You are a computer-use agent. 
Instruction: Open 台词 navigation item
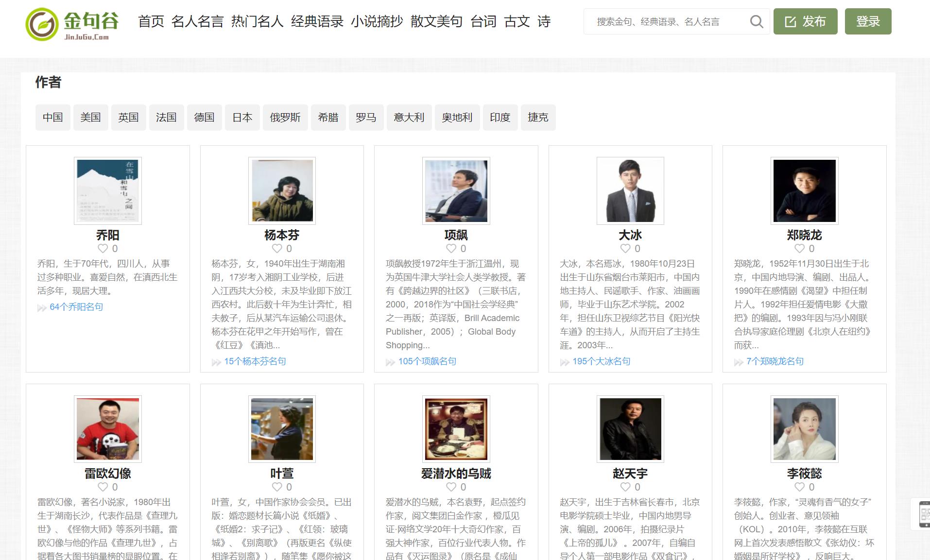coord(483,21)
